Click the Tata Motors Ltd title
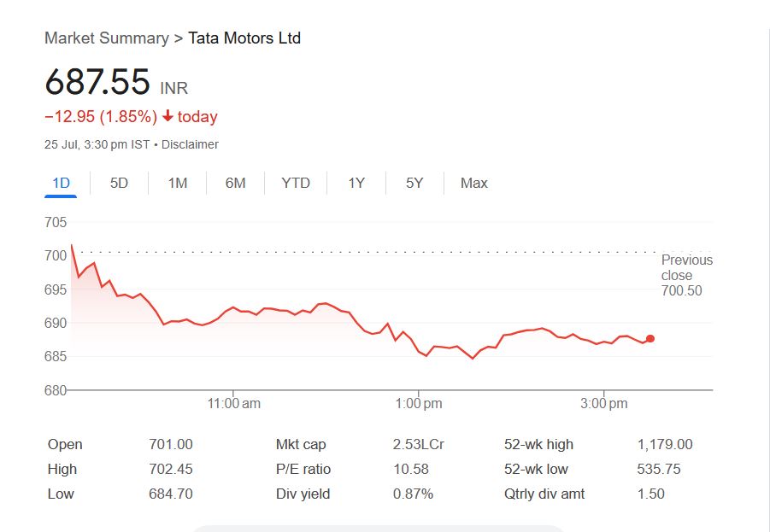Screen dimensions: 770x532 (x=244, y=38)
